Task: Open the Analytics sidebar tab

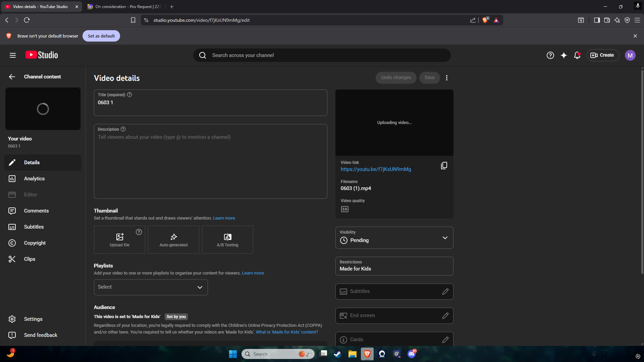Action: [x=43, y=179]
